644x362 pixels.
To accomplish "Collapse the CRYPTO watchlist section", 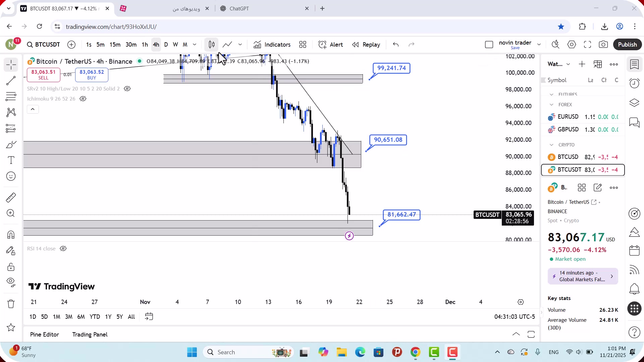I will 551,145.
